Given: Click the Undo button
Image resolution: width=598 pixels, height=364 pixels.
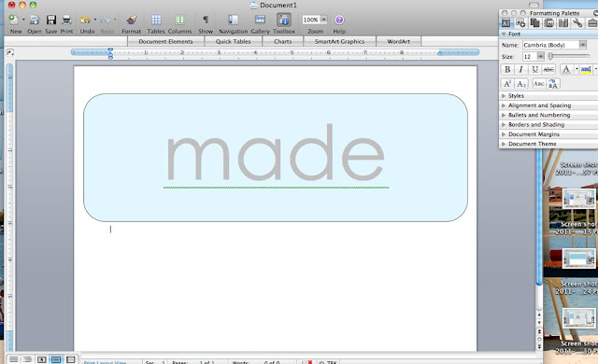Looking at the screenshot, I should (85, 20).
